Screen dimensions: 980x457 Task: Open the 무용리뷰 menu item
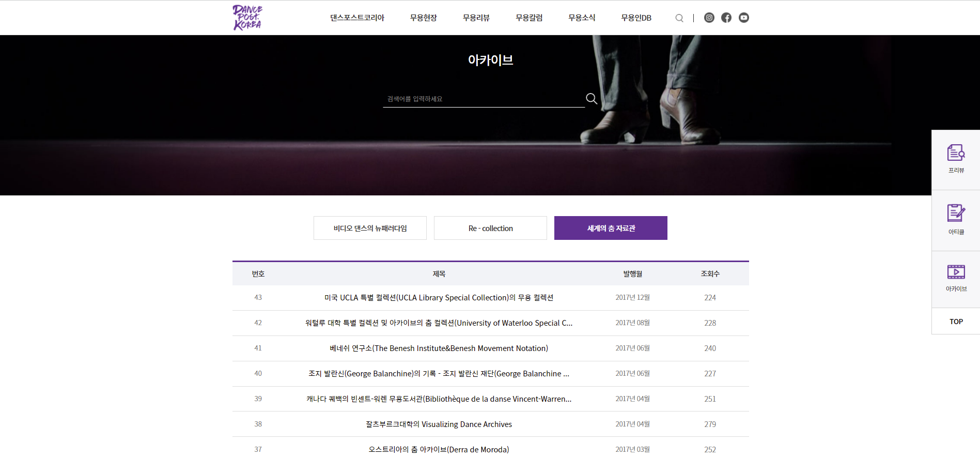(476, 18)
